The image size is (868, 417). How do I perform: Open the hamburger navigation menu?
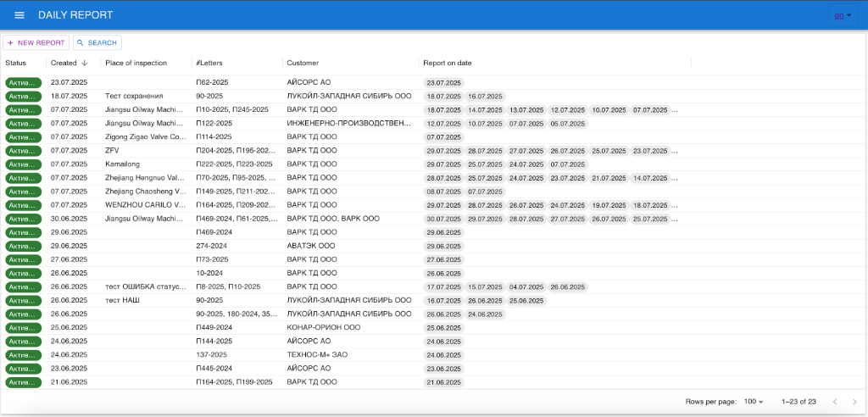coord(19,15)
